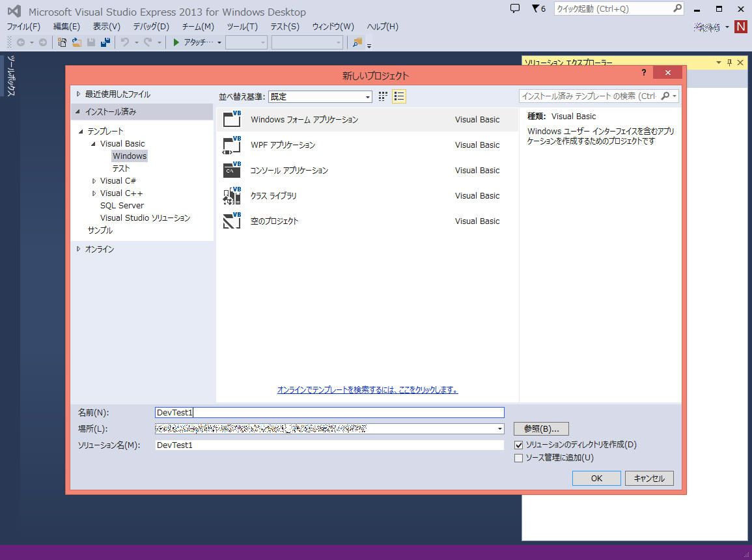Click the green start attach arrow

click(x=176, y=42)
